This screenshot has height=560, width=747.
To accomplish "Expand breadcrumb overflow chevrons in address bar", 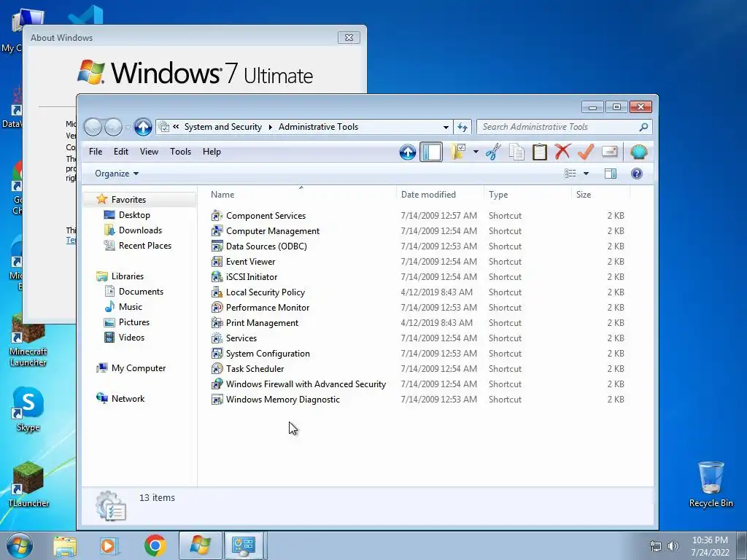I will coord(176,127).
